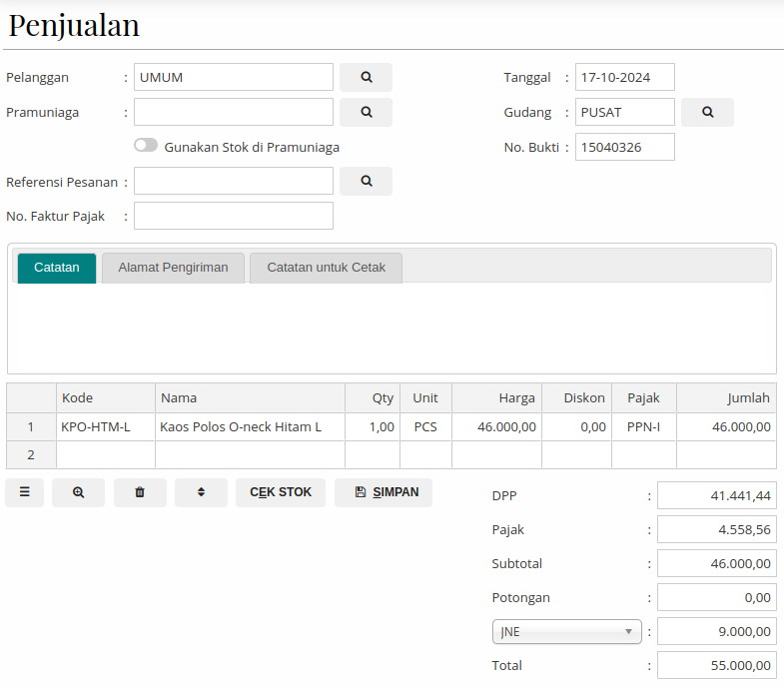784x686 pixels.
Task: Click the Potongan discount amount field
Action: (x=716, y=597)
